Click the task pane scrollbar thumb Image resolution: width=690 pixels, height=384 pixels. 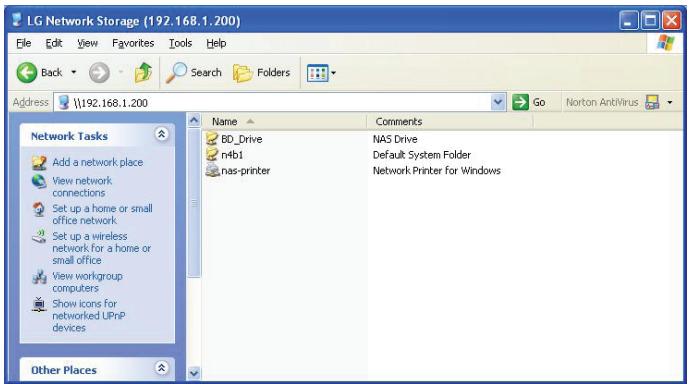pos(194,203)
